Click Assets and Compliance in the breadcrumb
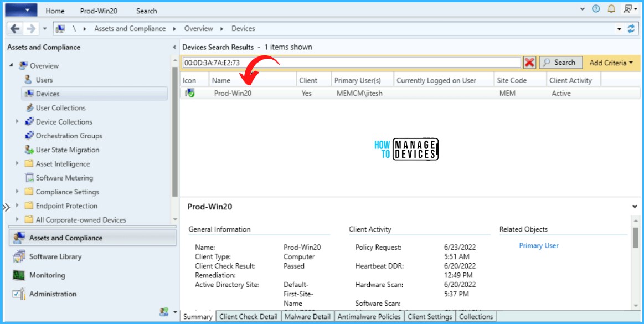The image size is (644, 324). pos(130,29)
